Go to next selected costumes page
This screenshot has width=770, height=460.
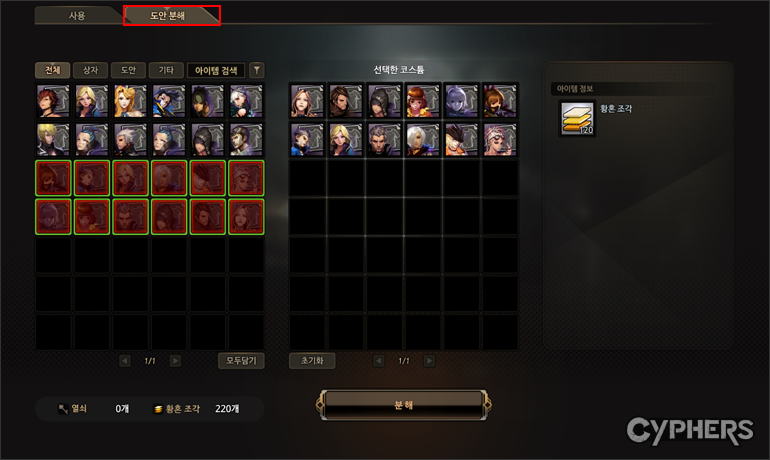click(429, 361)
